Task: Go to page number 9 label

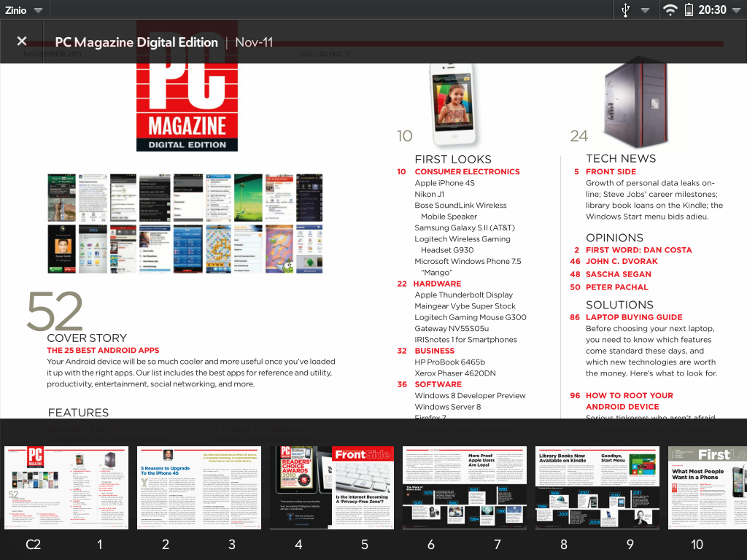Action: click(630, 544)
